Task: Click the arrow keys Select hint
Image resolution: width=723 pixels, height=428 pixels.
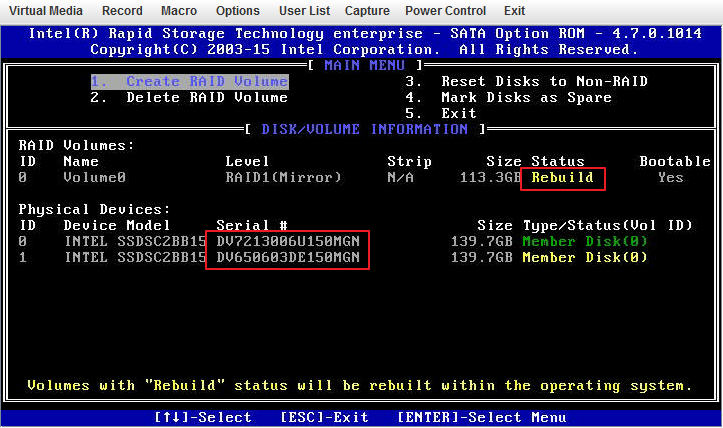Action: 203,417
